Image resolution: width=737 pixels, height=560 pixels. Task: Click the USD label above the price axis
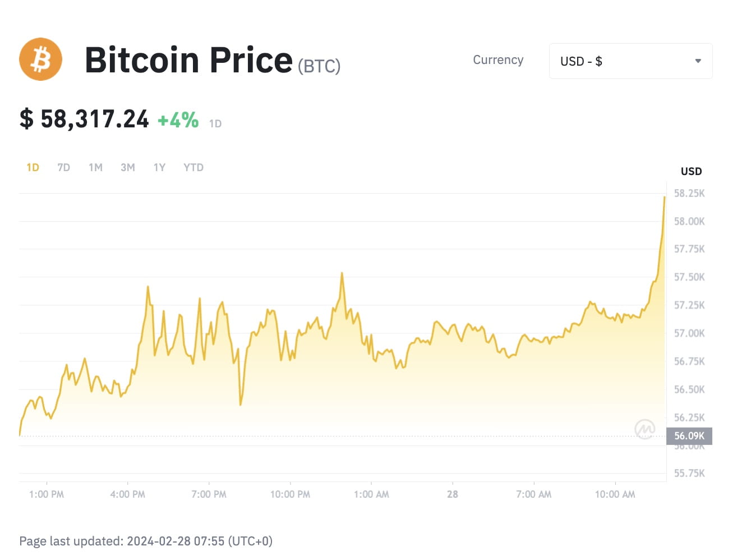691,171
